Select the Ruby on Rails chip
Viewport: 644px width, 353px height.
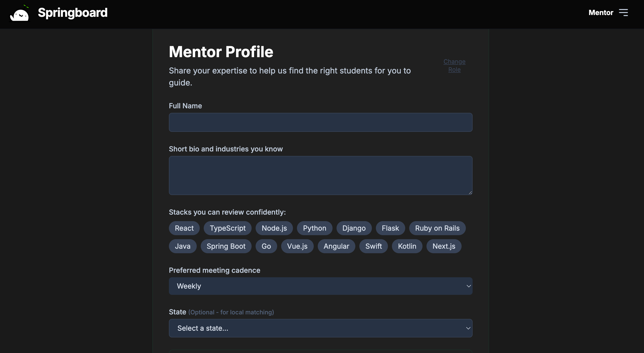tap(437, 228)
